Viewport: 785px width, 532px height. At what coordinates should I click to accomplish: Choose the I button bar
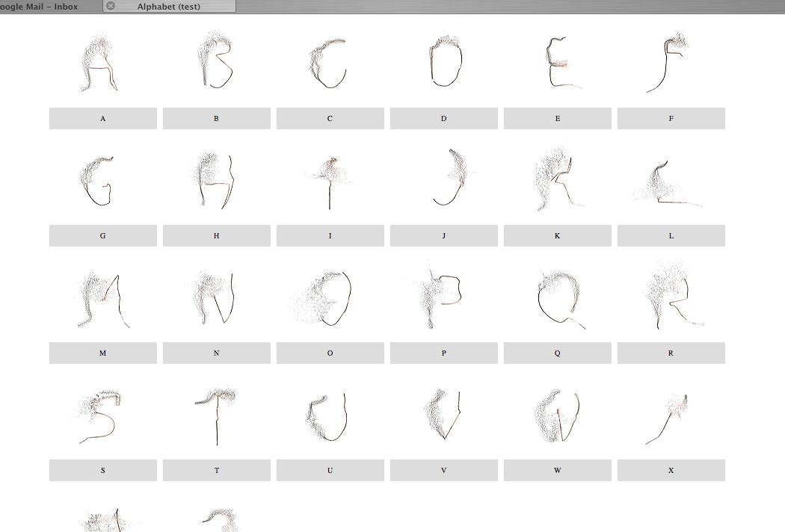coord(330,235)
